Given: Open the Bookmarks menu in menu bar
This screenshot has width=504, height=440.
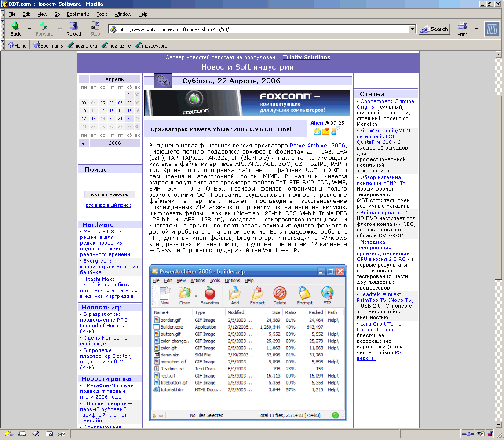Looking at the screenshot, I should pyautogui.click(x=78, y=14).
